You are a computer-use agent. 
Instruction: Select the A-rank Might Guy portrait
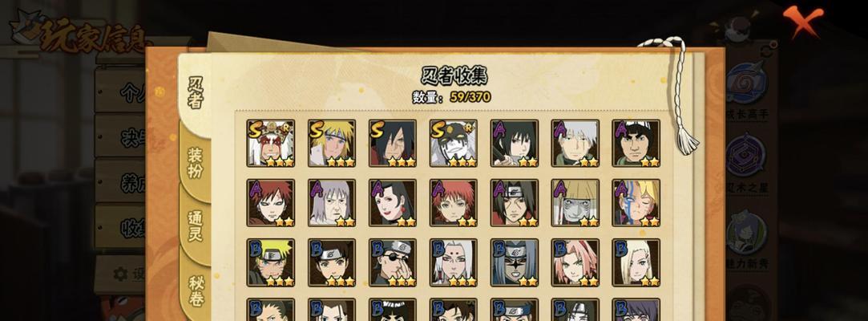point(636,143)
